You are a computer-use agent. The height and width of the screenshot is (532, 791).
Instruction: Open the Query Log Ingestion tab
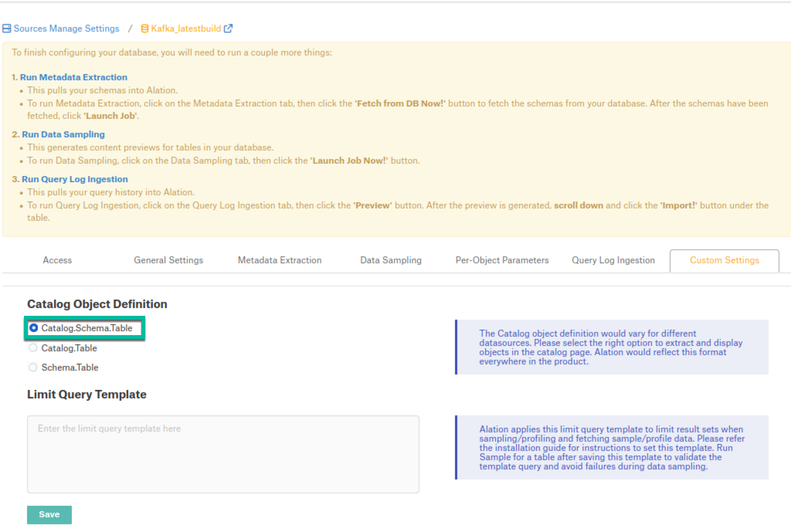pos(613,260)
